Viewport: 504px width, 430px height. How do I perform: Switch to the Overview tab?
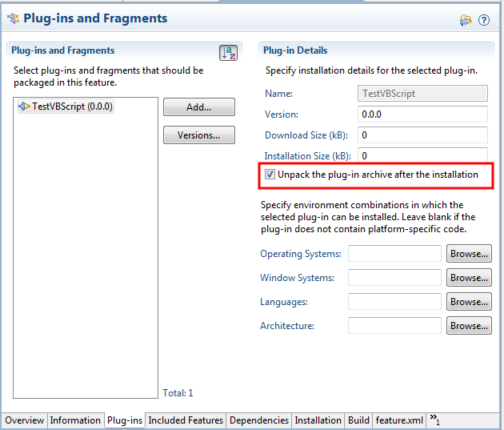24,420
